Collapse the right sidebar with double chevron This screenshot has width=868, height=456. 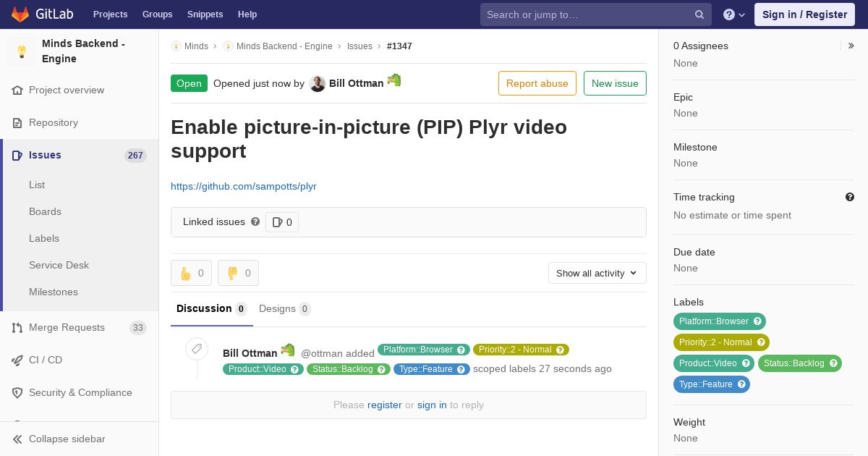[x=851, y=46]
